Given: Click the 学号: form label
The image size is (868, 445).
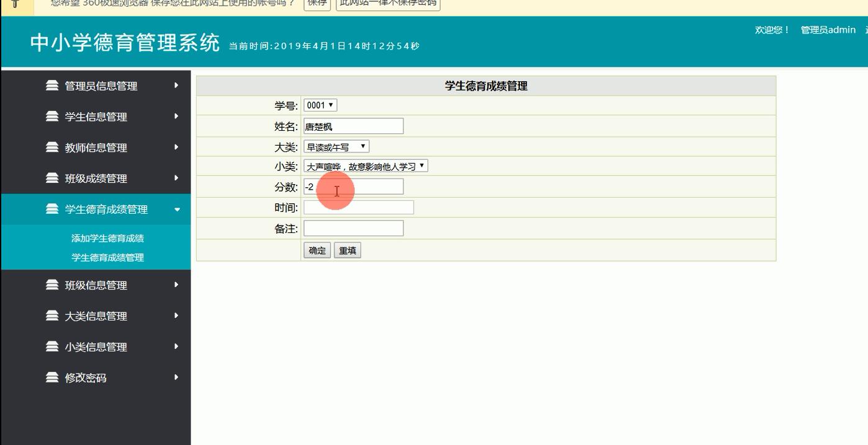Looking at the screenshot, I should [x=287, y=106].
